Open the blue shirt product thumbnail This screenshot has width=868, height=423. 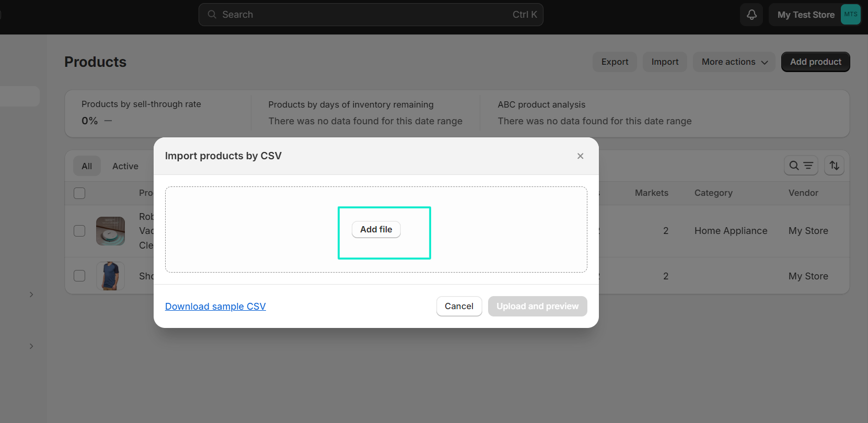(110, 276)
